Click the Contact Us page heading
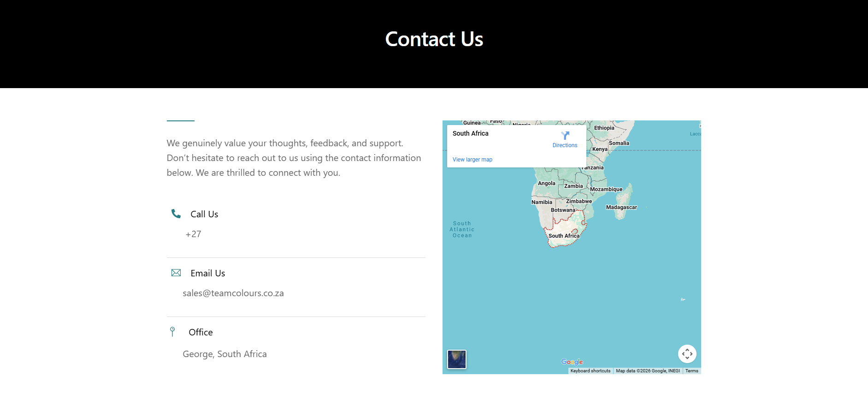Screen dimensions: 868x394 tap(434, 39)
